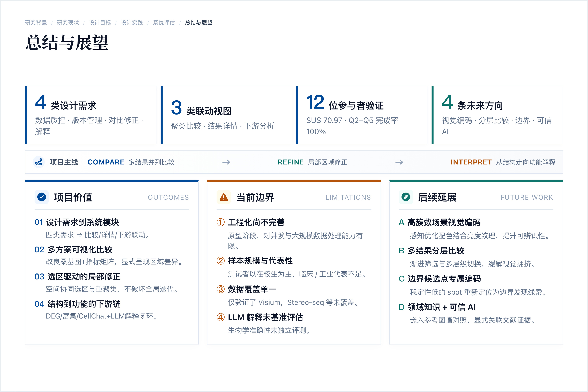This screenshot has height=392, width=588.
Task: Click the blue checkmark icon beside 项目价值
Action: click(x=42, y=197)
